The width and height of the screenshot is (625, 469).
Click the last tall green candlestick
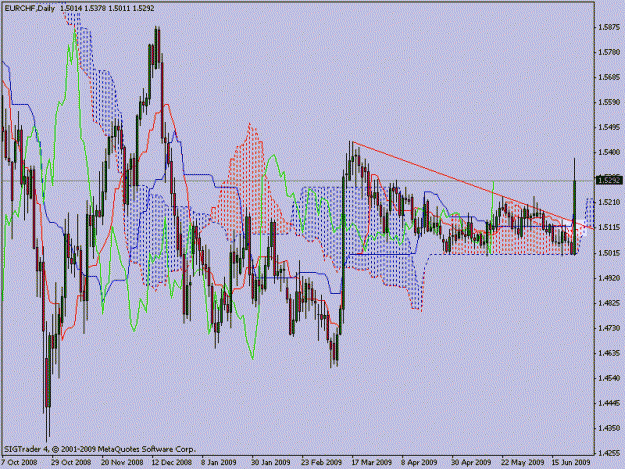(x=574, y=217)
